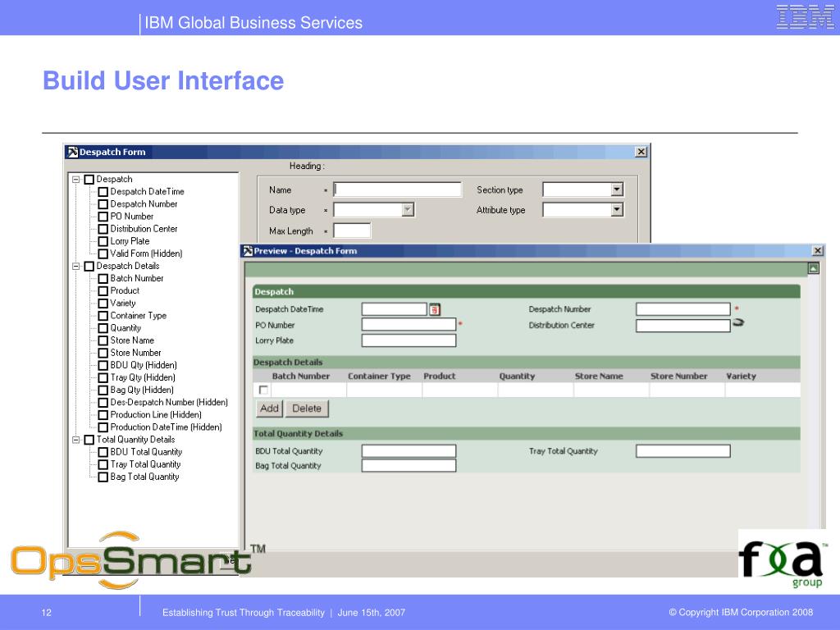
Task: Click the OpsSmart logo
Action: coord(130,560)
